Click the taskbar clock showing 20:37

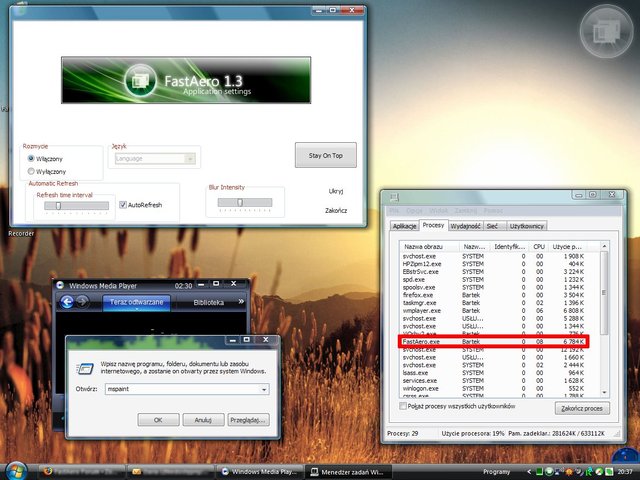[x=625, y=472]
